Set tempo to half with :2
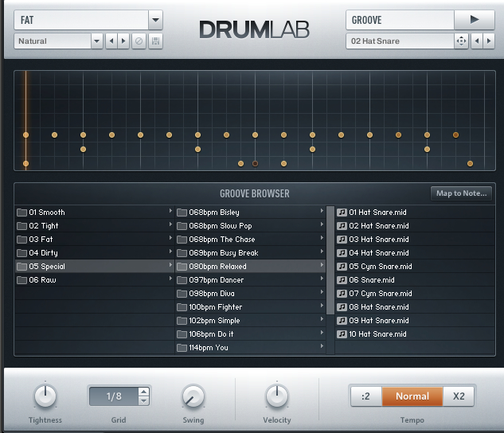Image resolution: width=504 pixels, height=433 pixels. click(x=365, y=396)
